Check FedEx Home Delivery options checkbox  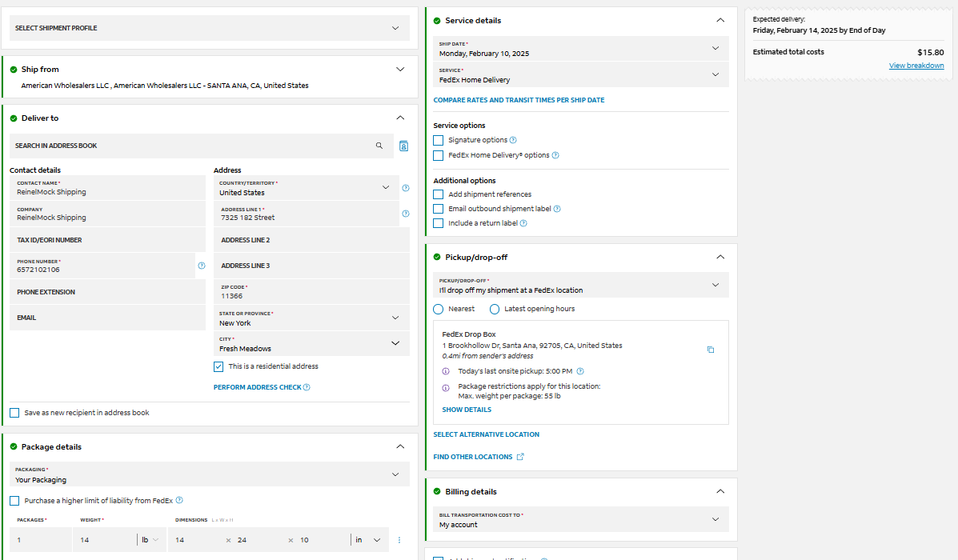tap(438, 156)
